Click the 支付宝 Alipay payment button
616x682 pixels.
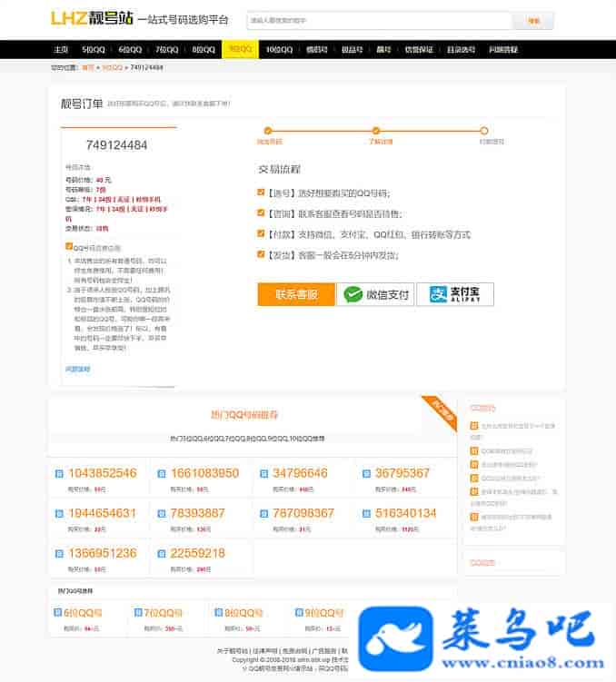click(x=455, y=294)
